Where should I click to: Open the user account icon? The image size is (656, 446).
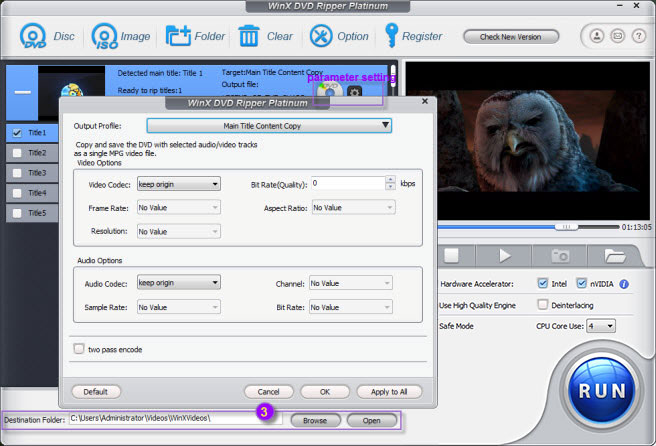coord(597,36)
